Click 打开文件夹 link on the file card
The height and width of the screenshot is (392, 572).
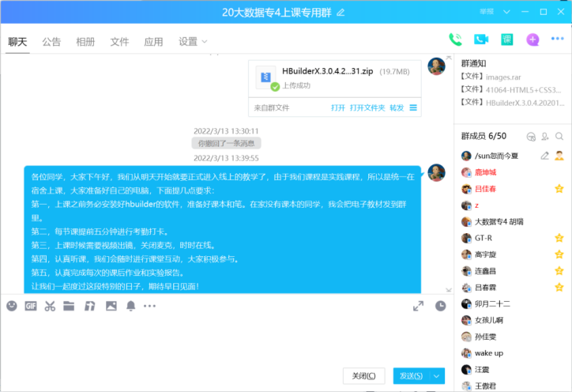tap(367, 107)
